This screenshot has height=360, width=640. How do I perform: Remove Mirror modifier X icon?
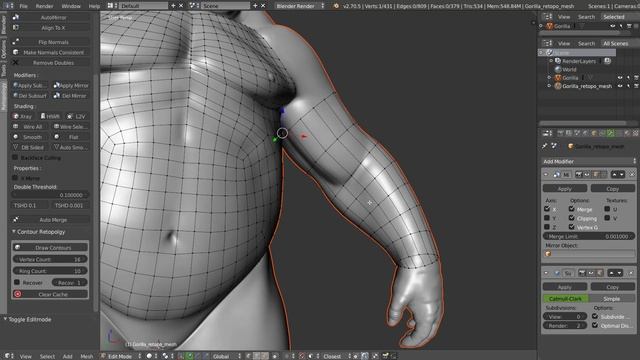[x=633, y=175]
